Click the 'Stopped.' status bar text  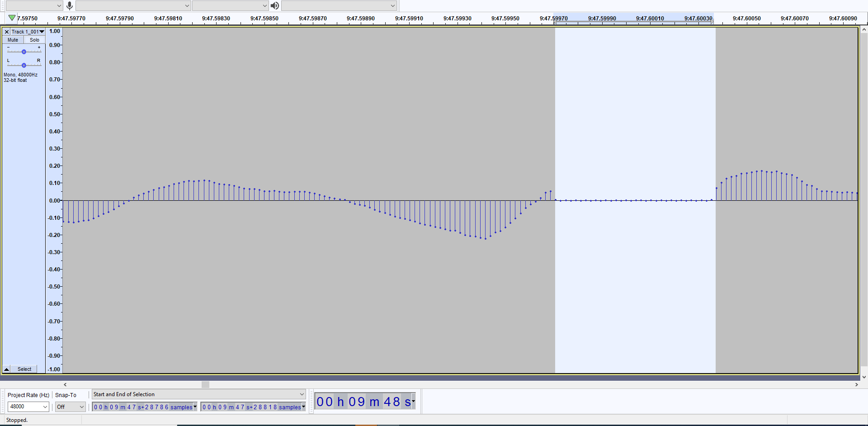17,420
